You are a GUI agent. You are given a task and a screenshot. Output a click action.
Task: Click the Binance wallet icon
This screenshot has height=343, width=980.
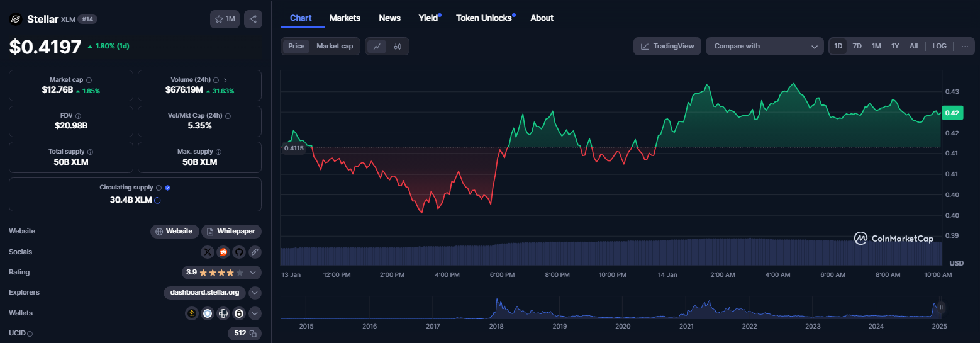click(192, 313)
